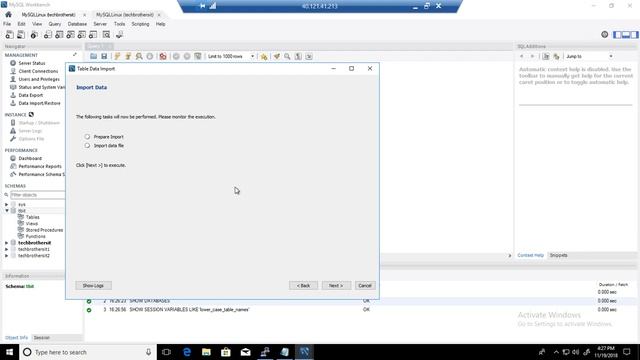Select the Views node under tbit schema

point(31,224)
